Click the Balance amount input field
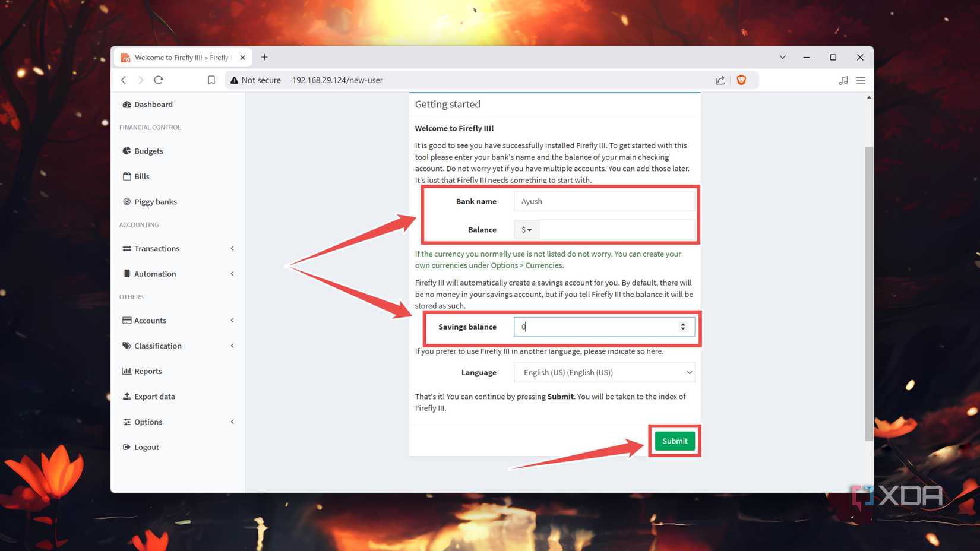 (617, 230)
